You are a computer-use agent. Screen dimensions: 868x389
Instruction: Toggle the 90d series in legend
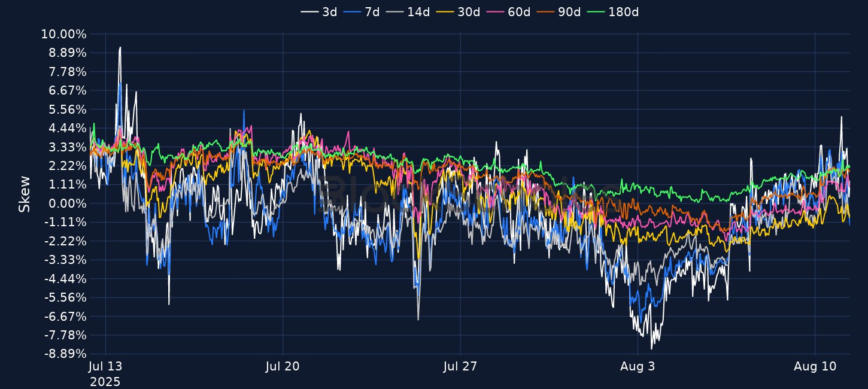[559, 11]
